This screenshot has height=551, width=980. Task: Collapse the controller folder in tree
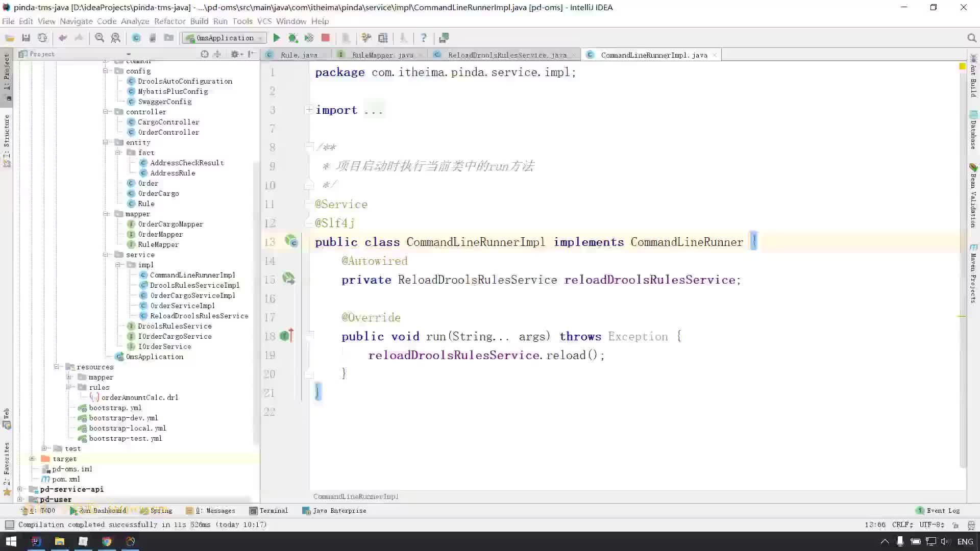(106, 112)
